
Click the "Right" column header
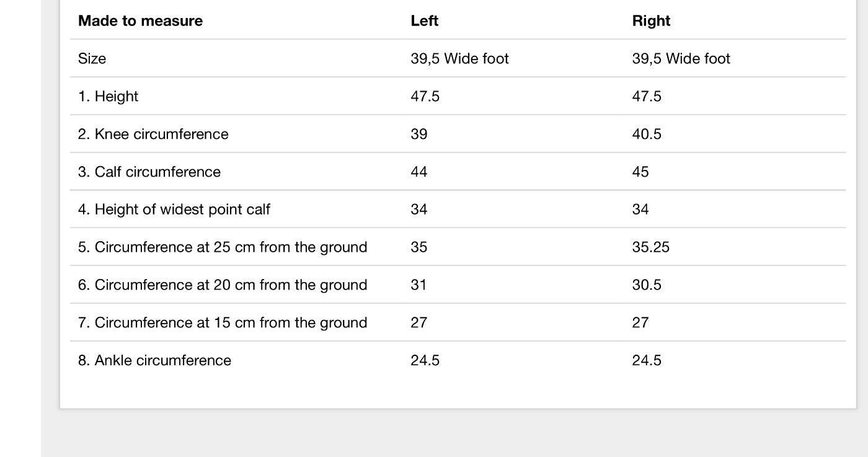click(651, 20)
